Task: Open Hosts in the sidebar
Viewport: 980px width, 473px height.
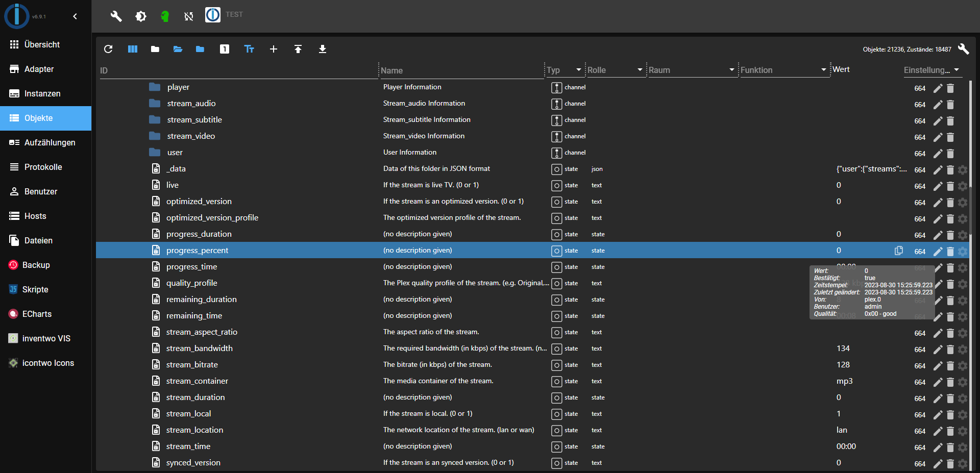Action: point(46,216)
